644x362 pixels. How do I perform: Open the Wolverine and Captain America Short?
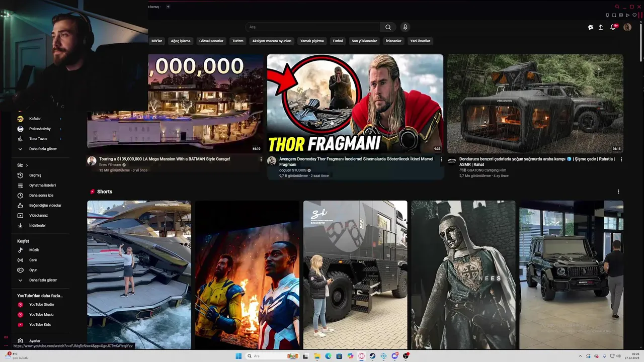[x=247, y=275]
